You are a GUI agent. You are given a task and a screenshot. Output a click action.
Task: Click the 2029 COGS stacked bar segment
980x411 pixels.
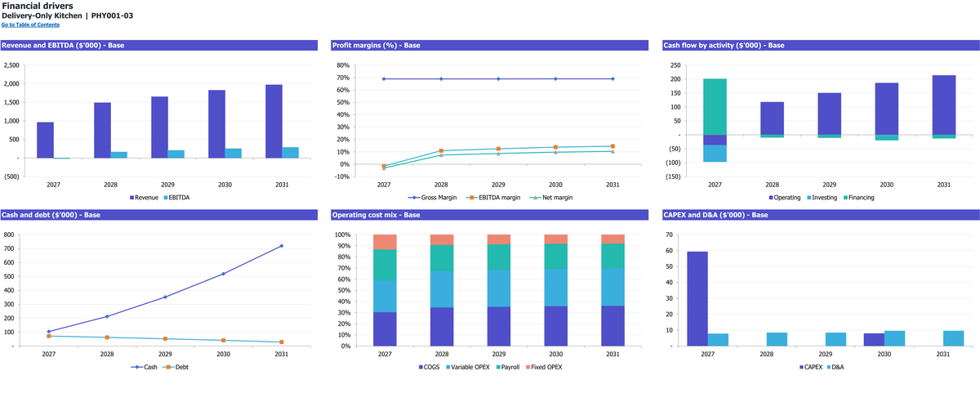tap(499, 327)
